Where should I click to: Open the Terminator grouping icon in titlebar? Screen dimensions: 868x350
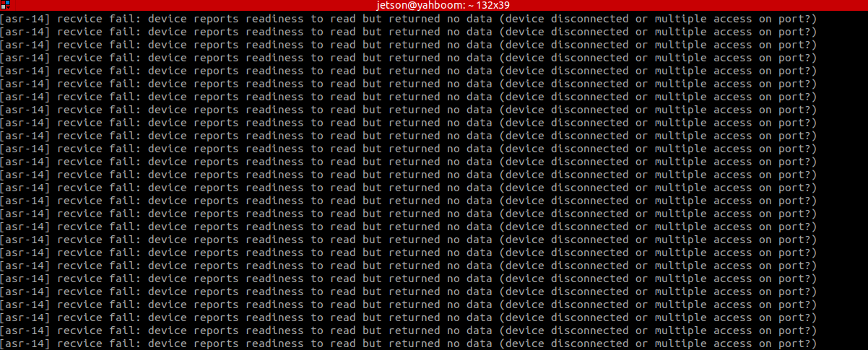5,4
